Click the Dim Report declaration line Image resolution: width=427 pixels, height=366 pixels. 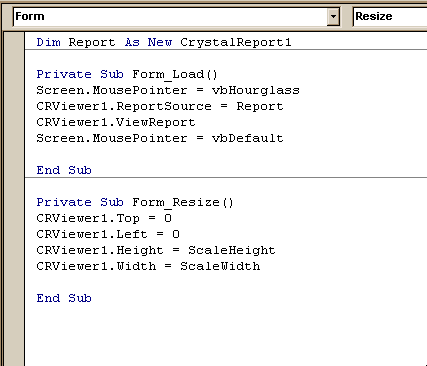[164, 42]
